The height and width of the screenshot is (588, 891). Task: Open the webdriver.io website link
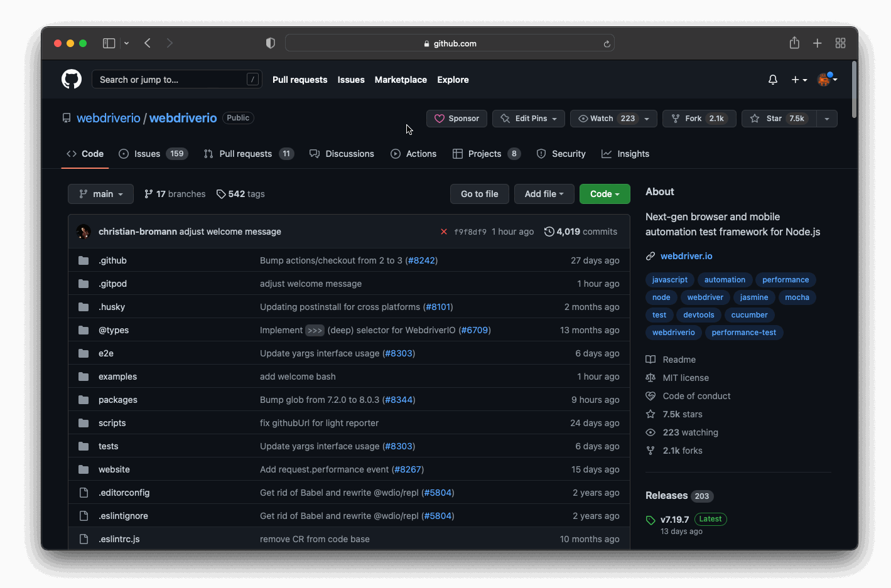point(686,256)
